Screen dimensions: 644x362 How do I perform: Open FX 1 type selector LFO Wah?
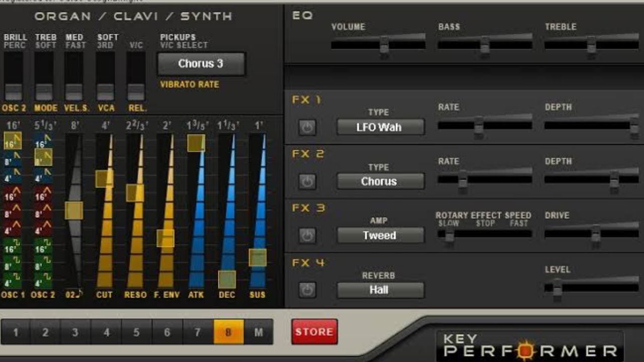380,127
